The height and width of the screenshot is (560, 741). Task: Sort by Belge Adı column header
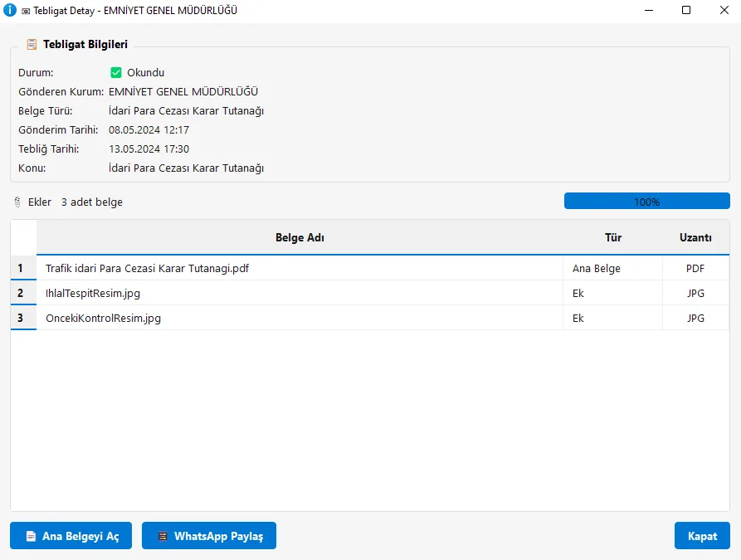pos(300,237)
